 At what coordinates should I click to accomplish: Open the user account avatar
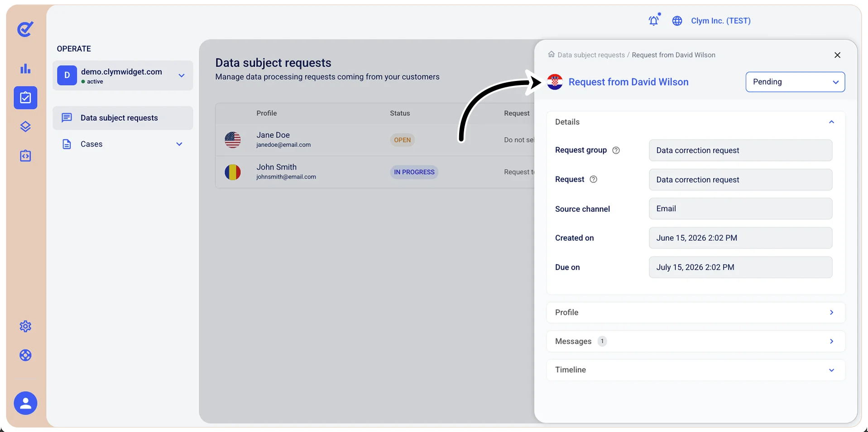pyautogui.click(x=25, y=403)
